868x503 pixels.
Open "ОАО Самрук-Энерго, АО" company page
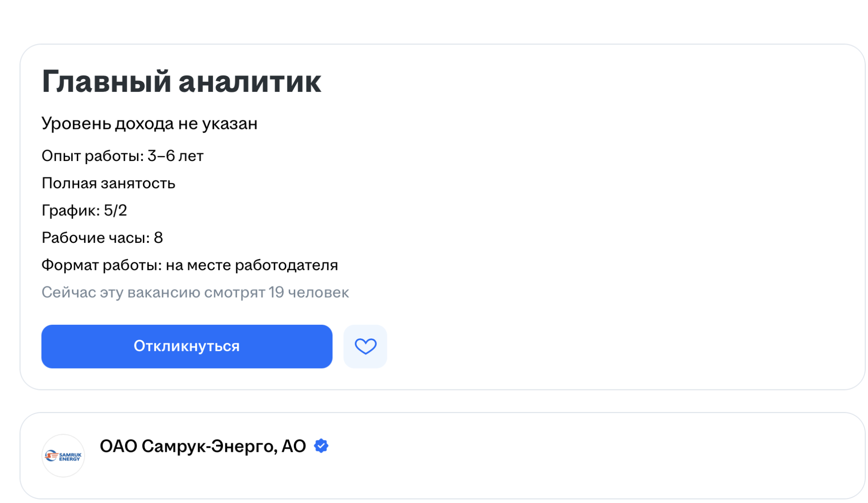(x=203, y=446)
